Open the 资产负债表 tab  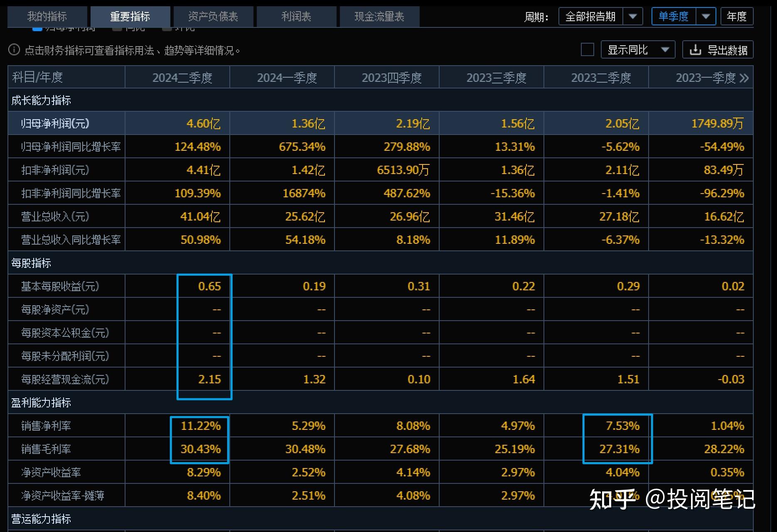coord(213,17)
